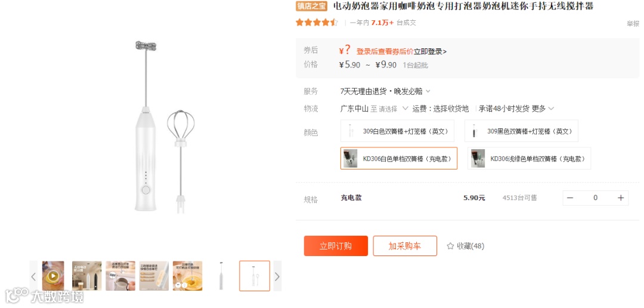Click the quantity input field
This screenshot has height=308, width=644.
coord(595,198)
